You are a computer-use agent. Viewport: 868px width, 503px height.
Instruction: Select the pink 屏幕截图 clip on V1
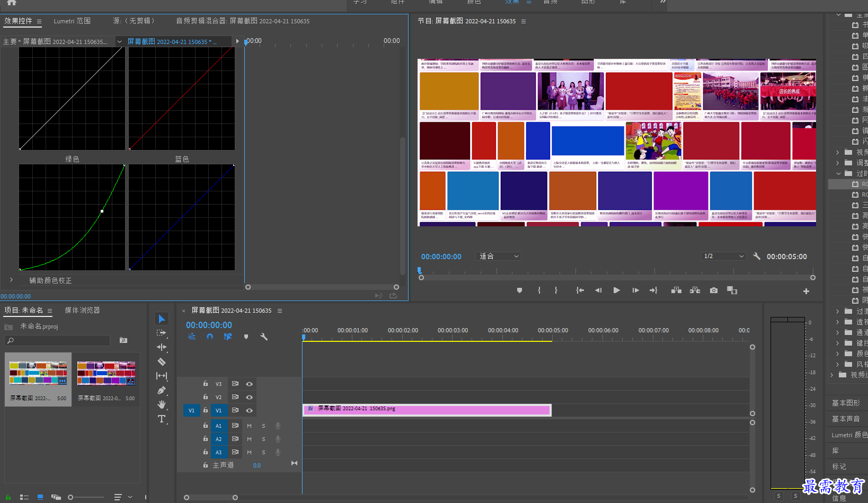coord(427,410)
